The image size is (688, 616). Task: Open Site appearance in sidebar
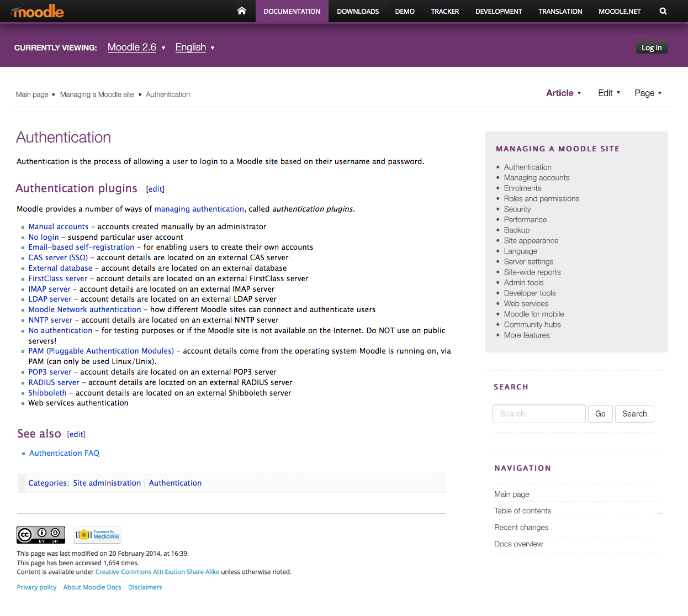531,240
